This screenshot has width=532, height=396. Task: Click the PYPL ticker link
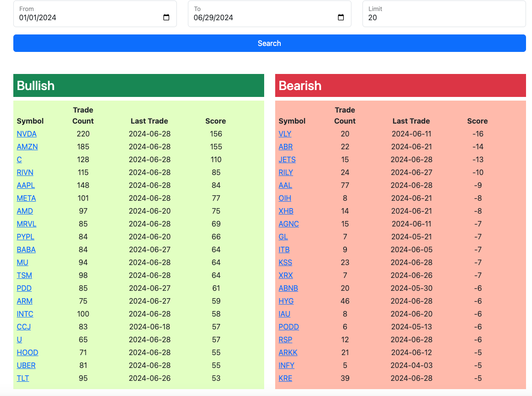25,237
